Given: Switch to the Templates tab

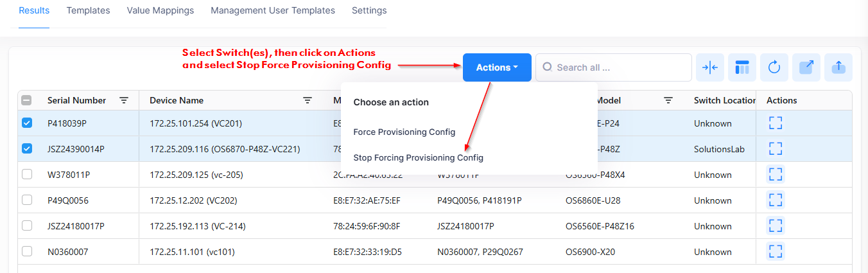Looking at the screenshot, I should 88,10.
